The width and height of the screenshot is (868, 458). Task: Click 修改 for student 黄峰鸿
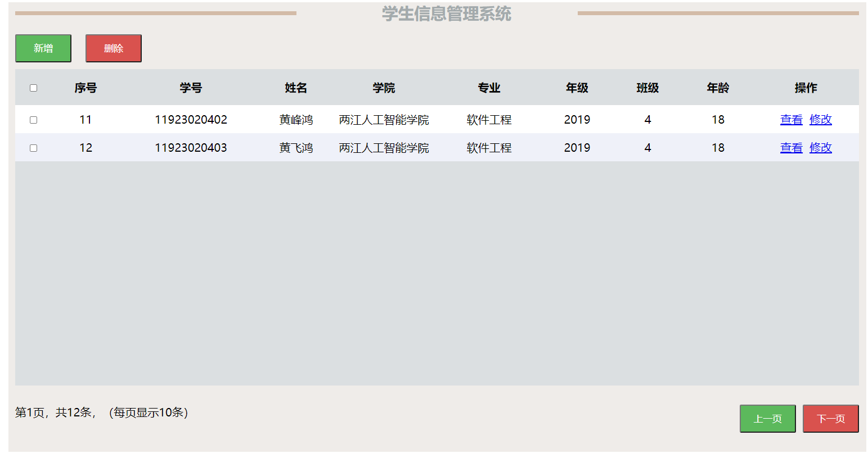coord(820,119)
